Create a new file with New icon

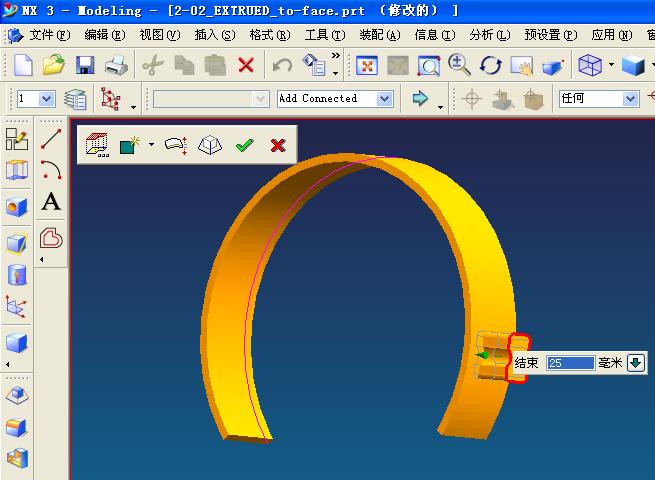23,65
